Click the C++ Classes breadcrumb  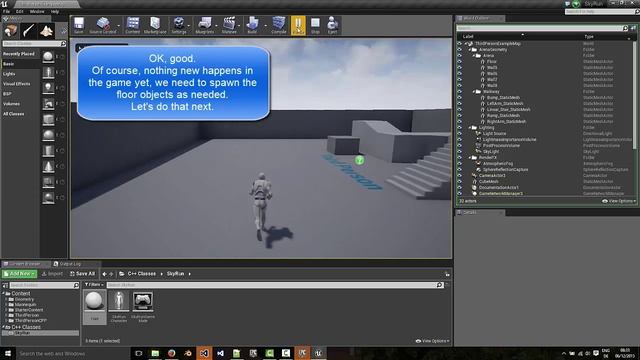pos(141,274)
